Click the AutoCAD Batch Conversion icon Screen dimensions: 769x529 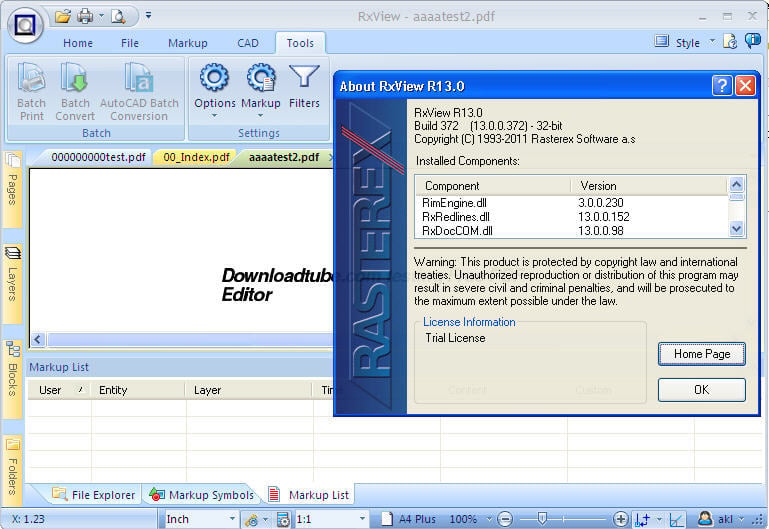tap(139, 78)
